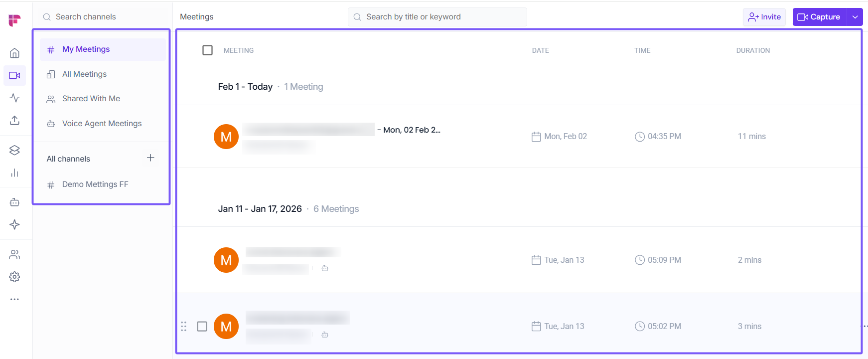This screenshot has height=359, width=868.
Task: Expand the Capture dropdown arrow
Action: click(x=855, y=17)
